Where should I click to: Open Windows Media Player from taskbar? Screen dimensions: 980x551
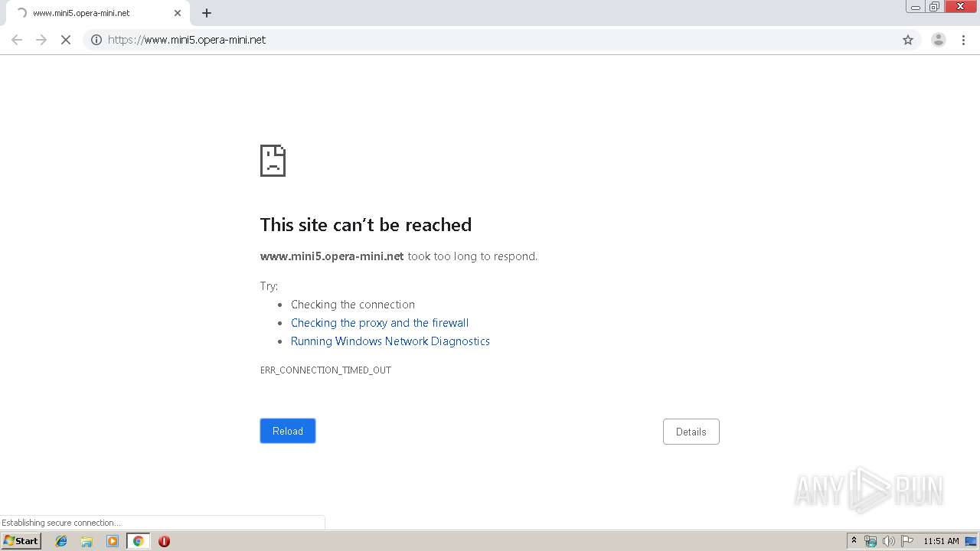click(x=113, y=541)
